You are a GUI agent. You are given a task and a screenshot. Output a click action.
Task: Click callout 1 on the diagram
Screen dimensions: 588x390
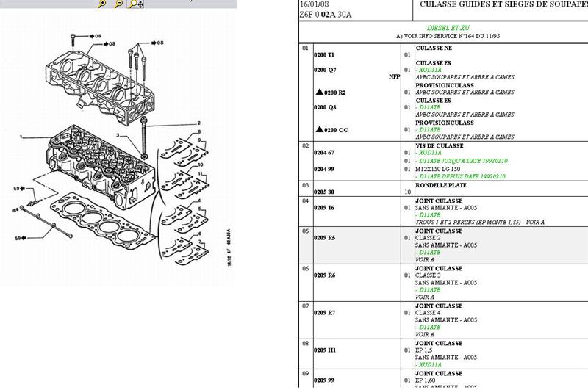coord(21,137)
